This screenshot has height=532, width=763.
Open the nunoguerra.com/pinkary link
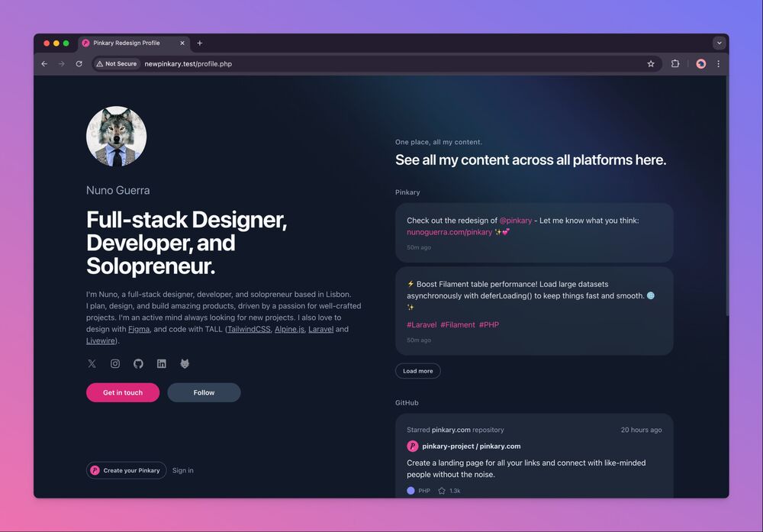(x=449, y=232)
